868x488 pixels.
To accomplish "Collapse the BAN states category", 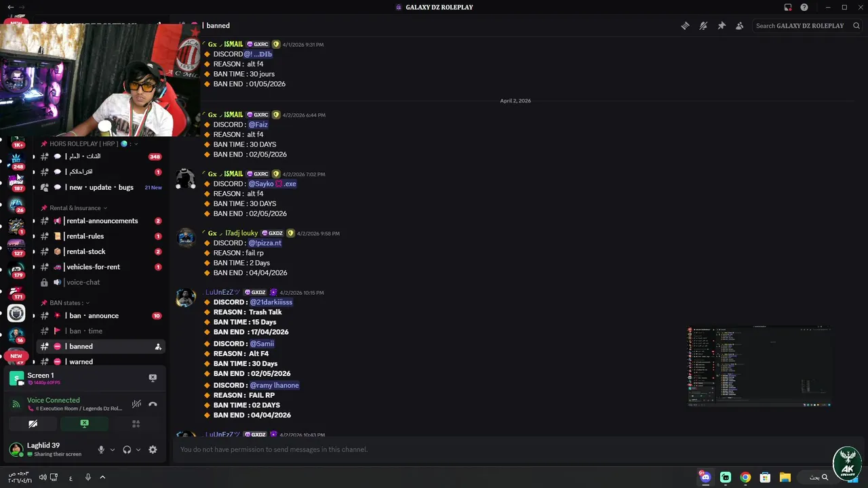I will tap(65, 303).
